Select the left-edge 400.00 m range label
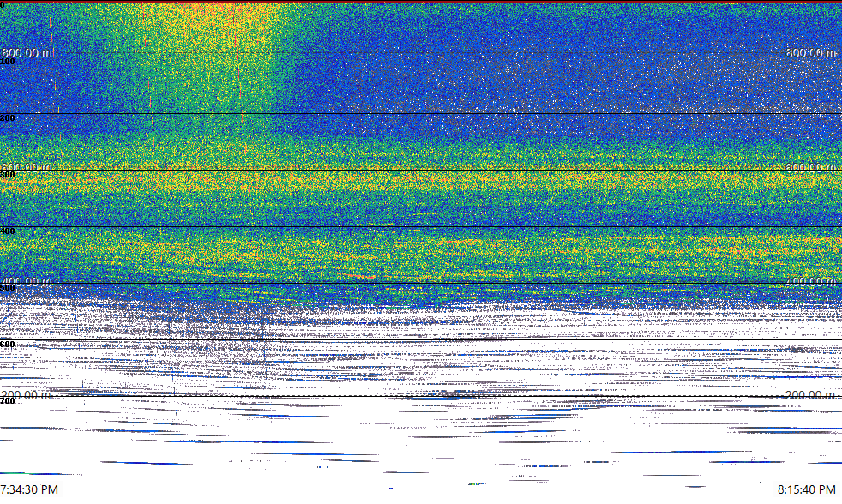 coord(27,281)
